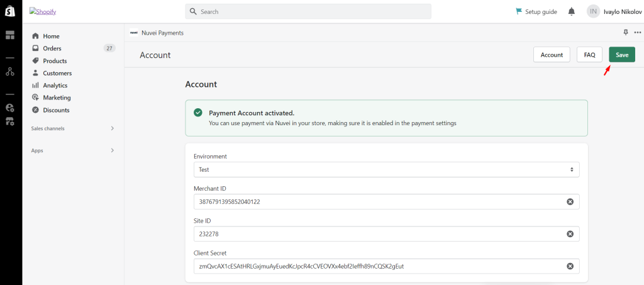
Task: Expand Apps chevron in sidebar
Action: pyautogui.click(x=113, y=150)
